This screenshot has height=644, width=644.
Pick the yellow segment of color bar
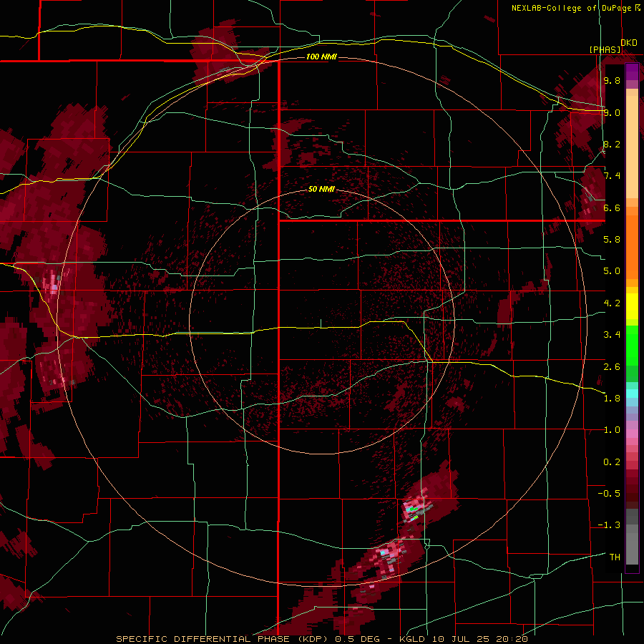point(632,306)
